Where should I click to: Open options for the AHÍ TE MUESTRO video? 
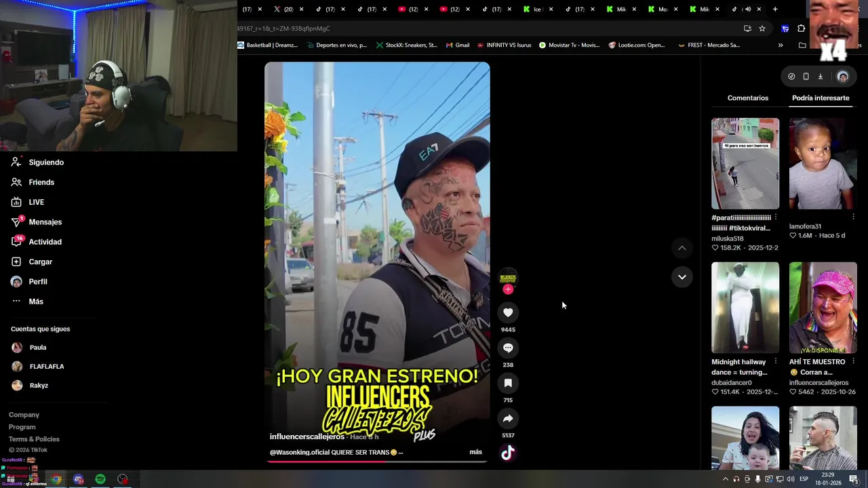[853, 361]
